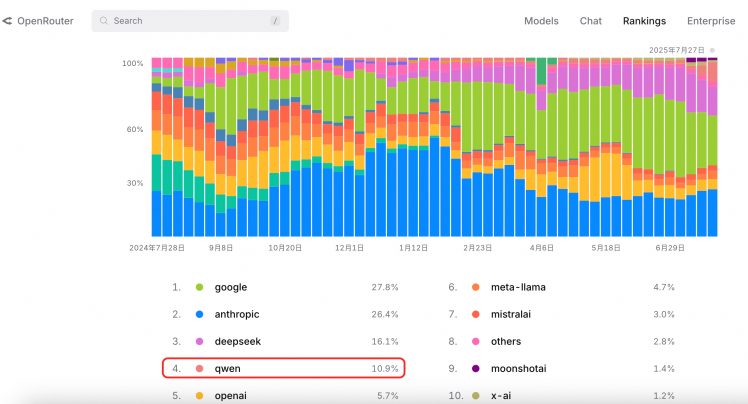Click the slash shortcut badge in search

[275, 21]
